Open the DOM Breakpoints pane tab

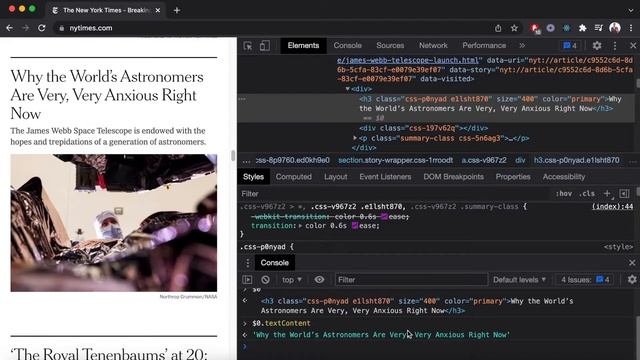[x=453, y=177]
